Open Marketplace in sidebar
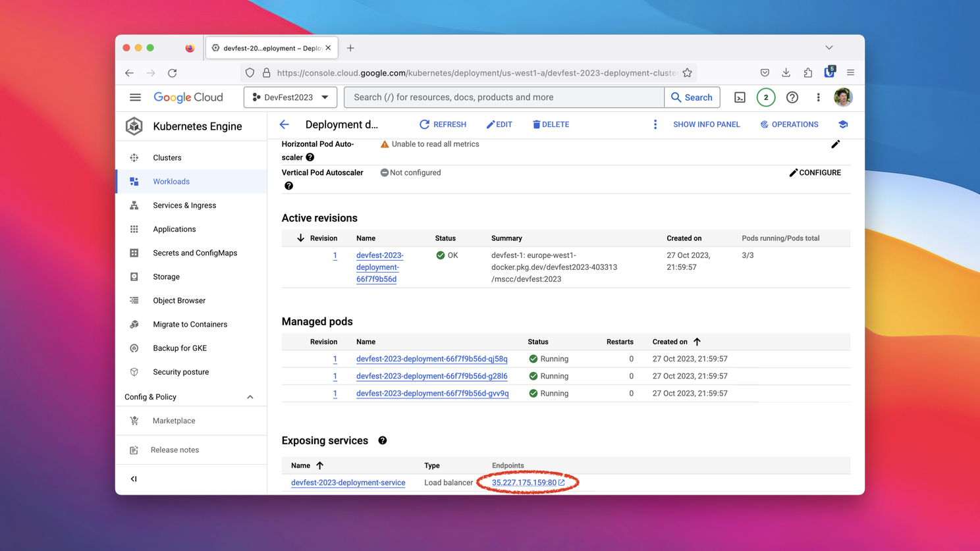Viewport: 980px width, 551px height. 191,421
